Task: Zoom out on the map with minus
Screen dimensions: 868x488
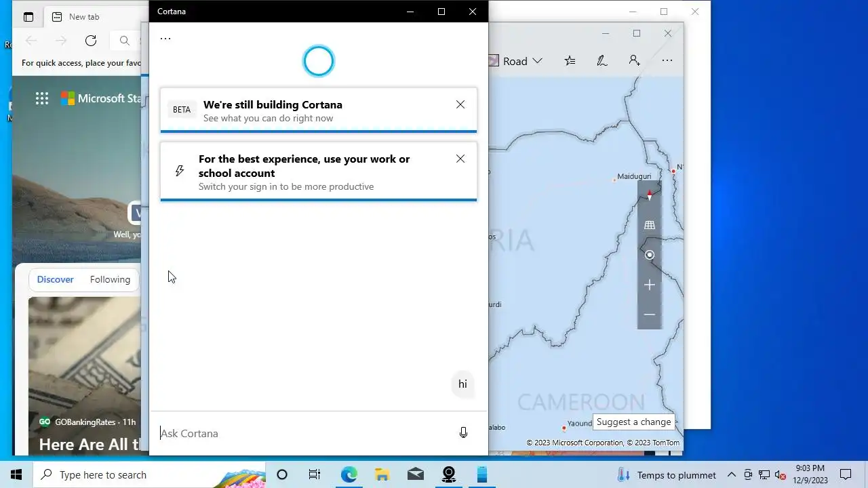Action: tap(650, 314)
